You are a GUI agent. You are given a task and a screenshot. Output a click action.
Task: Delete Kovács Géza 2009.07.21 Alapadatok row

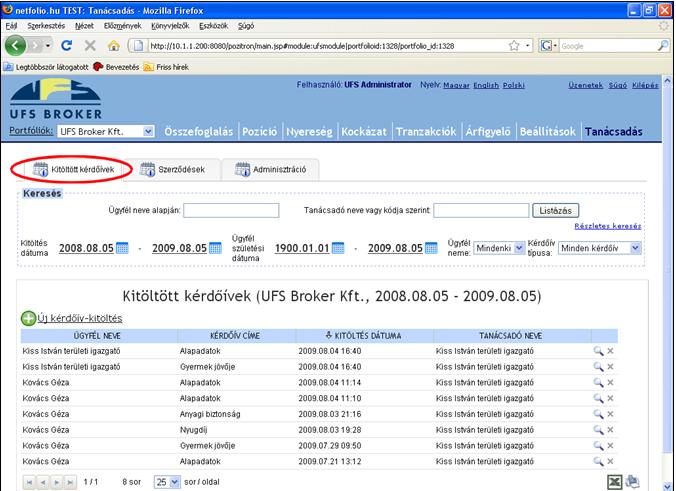610,461
